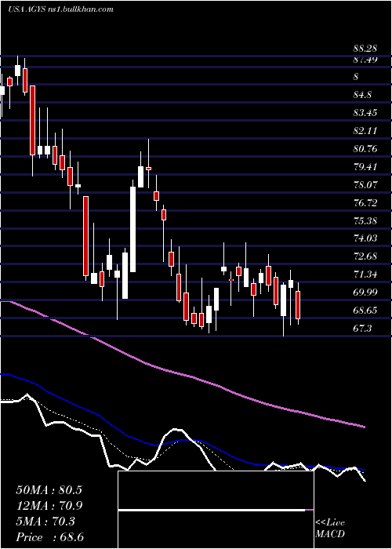This screenshot has width=392, height=549.
Task: Select the 87.49 price axis label
Action: click(365, 60)
